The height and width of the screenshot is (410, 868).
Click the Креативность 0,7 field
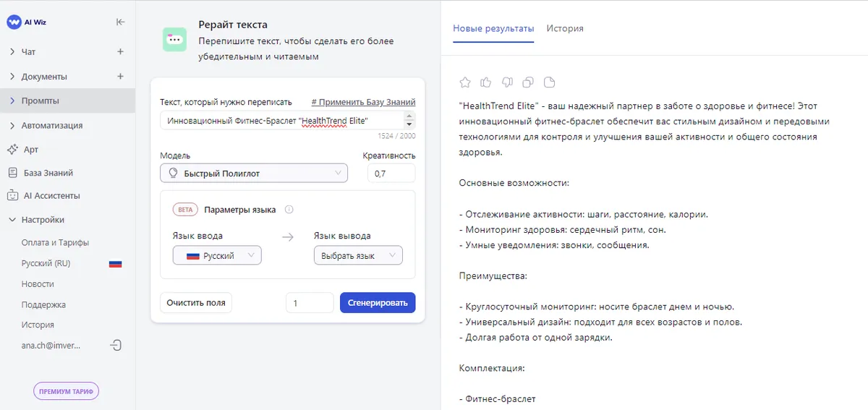point(391,173)
